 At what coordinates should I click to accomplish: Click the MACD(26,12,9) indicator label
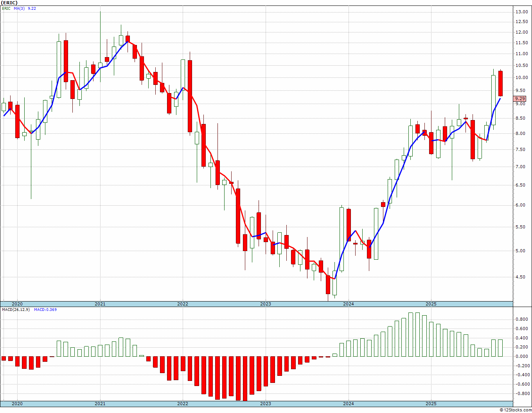tap(16, 310)
